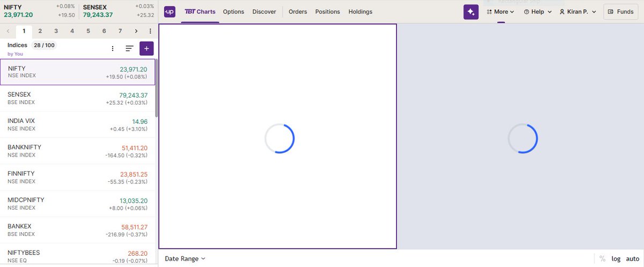
Task: Click the Upstox logo icon
Action: (169, 11)
